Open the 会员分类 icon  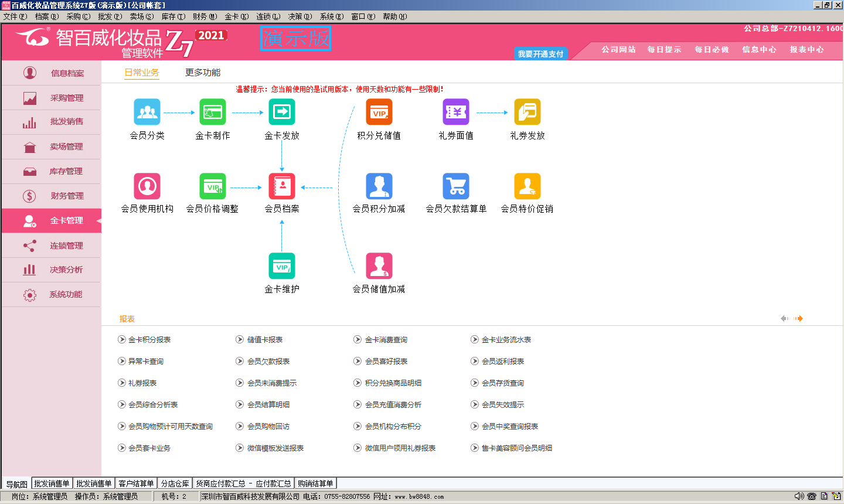point(147,112)
